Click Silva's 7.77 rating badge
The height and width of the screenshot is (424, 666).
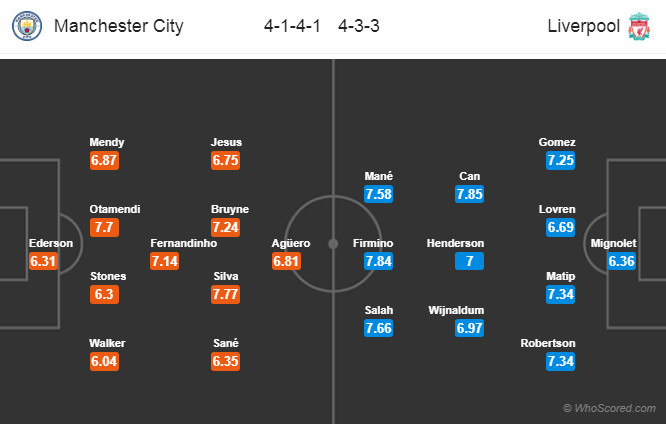point(226,294)
